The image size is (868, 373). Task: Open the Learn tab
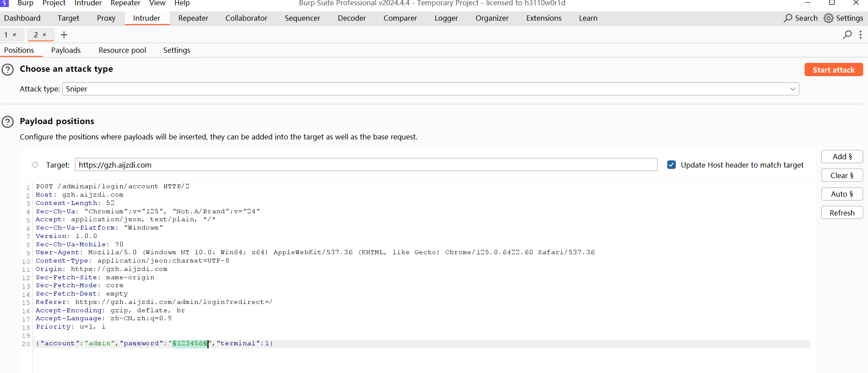[x=588, y=18]
